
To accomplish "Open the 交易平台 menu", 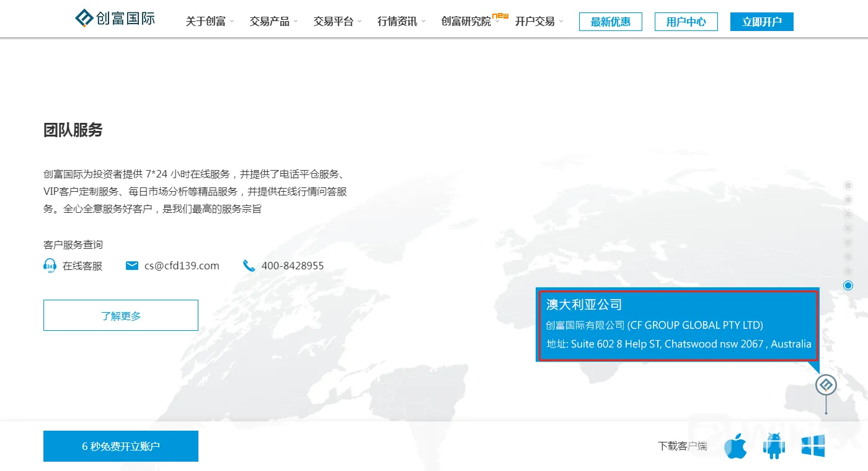I will (x=334, y=22).
